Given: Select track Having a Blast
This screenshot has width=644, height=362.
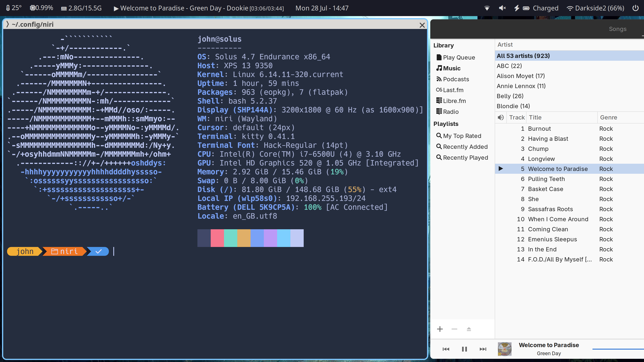Looking at the screenshot, I should [x=570, y=139].
